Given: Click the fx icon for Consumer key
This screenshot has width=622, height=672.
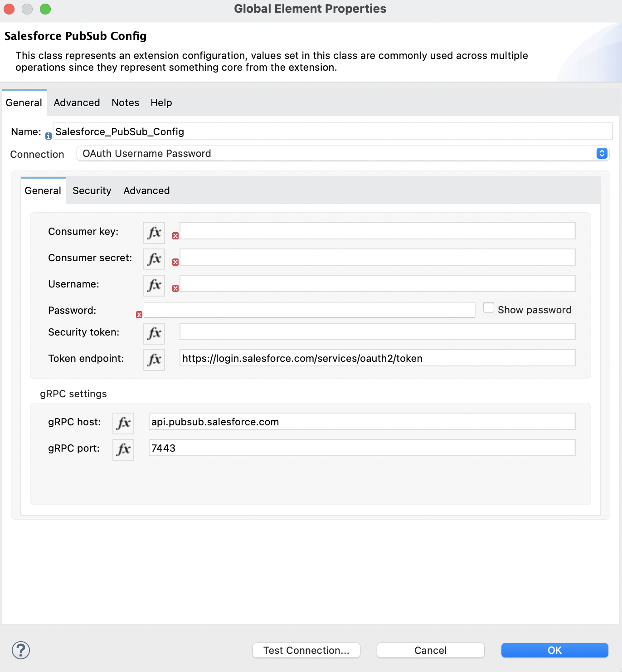Looking at the screenshot, I should click(x=154, y=233).
